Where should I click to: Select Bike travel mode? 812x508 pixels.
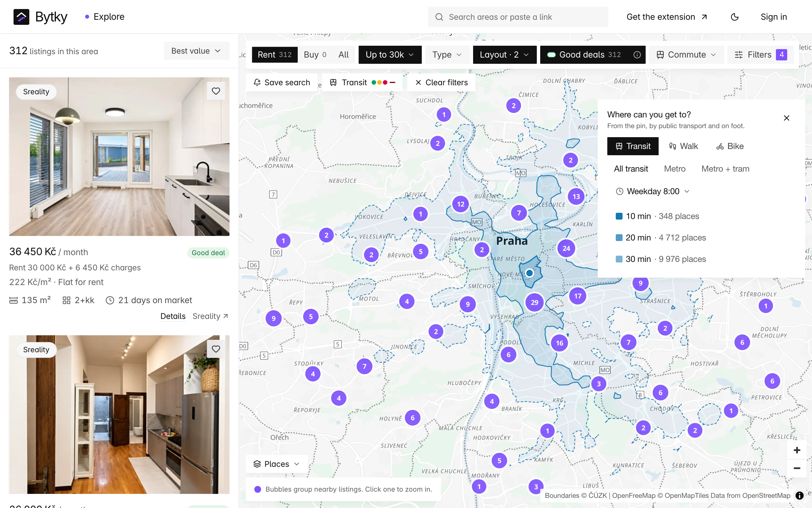tap(730, 146)
